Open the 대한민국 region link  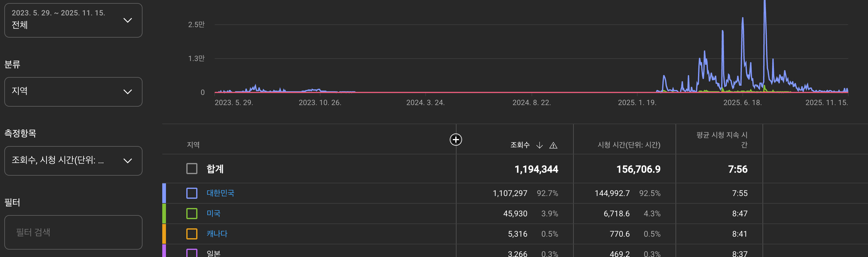click(220, 193)
